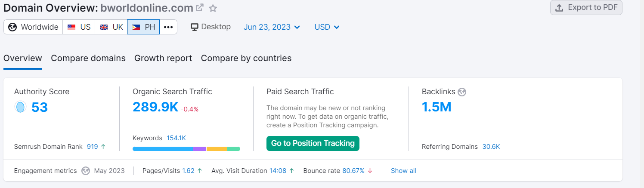Open the Jun 23, 2023 date dropdown
The image size is (644, 188).
click(272, 27)
